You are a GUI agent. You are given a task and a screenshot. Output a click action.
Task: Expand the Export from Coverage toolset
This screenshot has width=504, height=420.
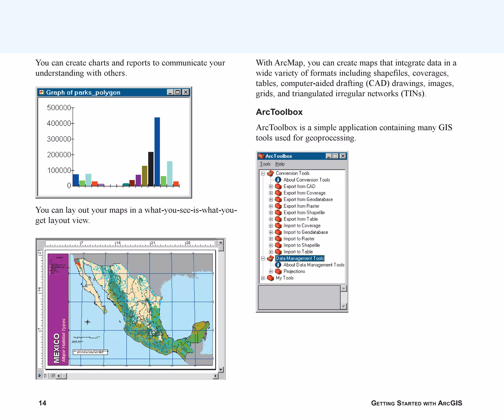[271, 193]
